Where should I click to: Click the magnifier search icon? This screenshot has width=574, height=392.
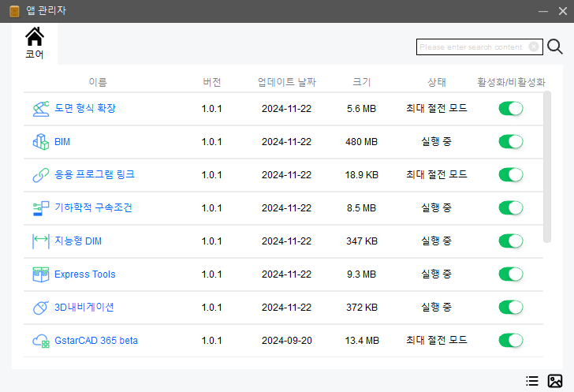click(x=554, y=47)
